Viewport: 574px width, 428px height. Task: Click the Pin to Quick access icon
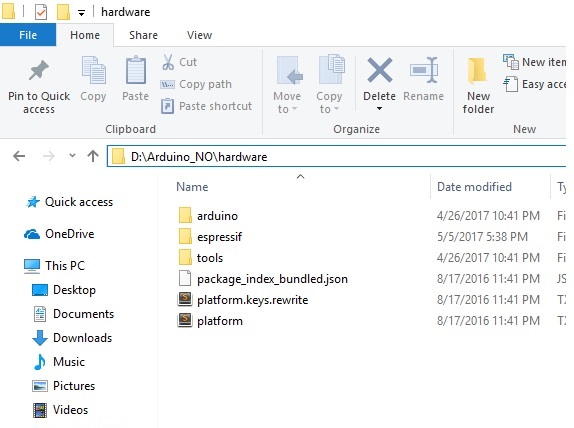(x=38, y=70)
